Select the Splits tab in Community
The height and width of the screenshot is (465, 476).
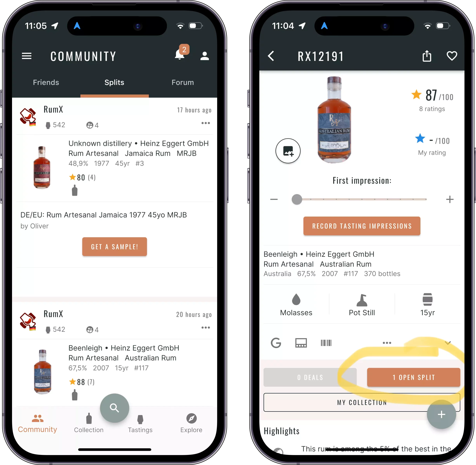[x=114, y=82]
